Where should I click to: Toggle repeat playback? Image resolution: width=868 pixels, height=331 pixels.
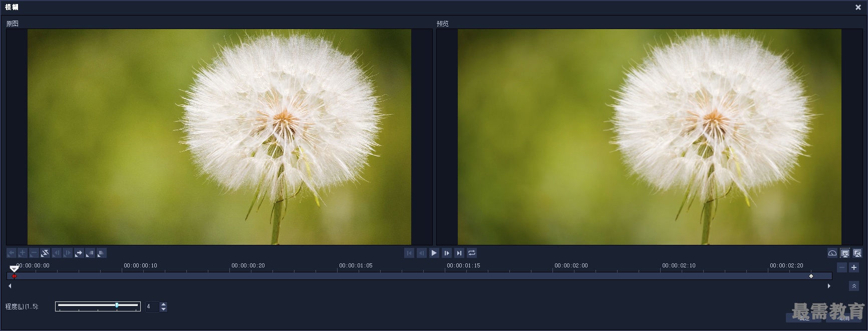tap(472, 253)
